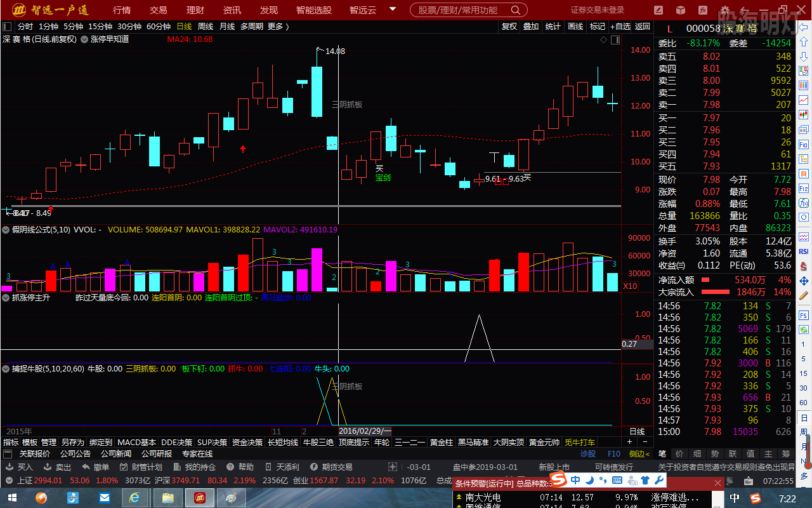Select the 兜牛打车 indicator tab

pyautogui.click(x=580, y=443)
